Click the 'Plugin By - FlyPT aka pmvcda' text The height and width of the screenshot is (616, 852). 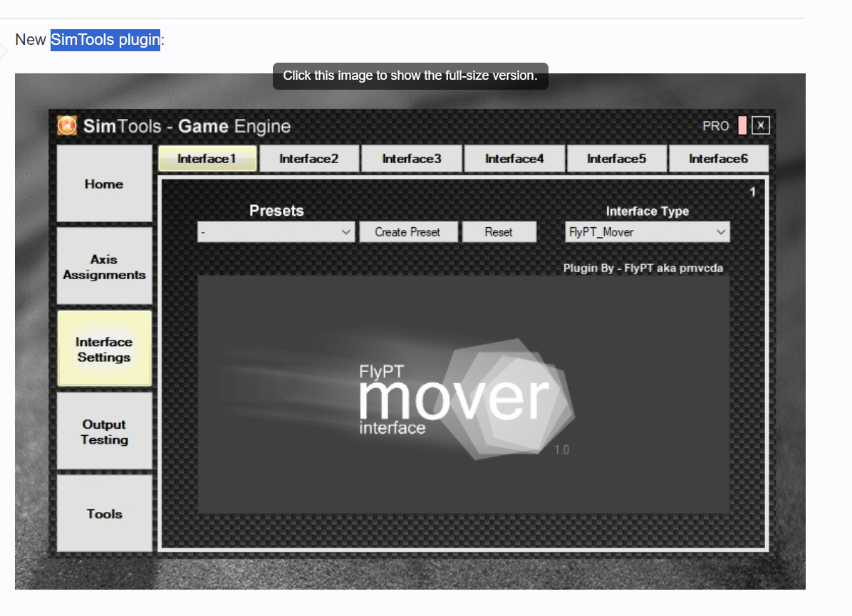(x=643, y=268)
